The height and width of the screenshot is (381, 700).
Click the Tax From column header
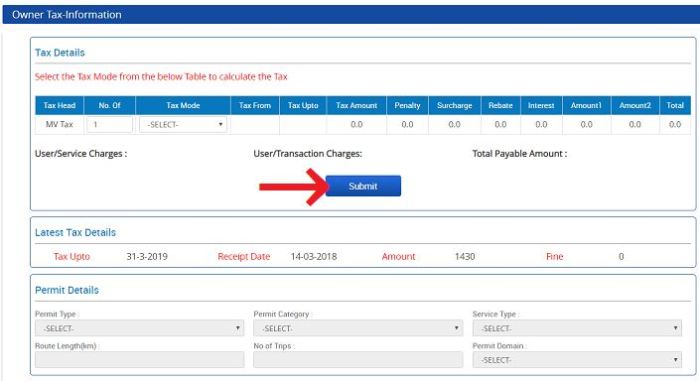tap(255, 105)
